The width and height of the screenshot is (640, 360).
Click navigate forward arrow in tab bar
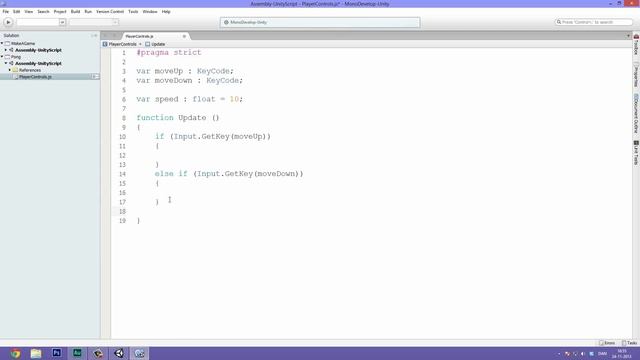[115, 36]
